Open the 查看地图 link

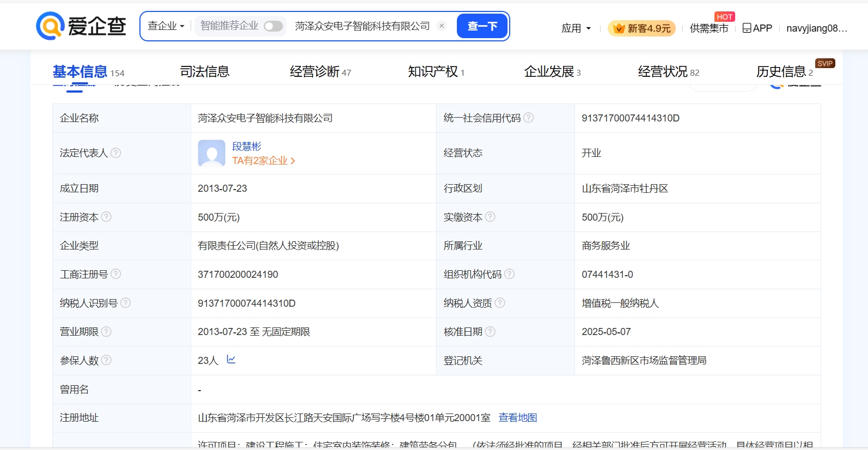click(x=517, y=417)
